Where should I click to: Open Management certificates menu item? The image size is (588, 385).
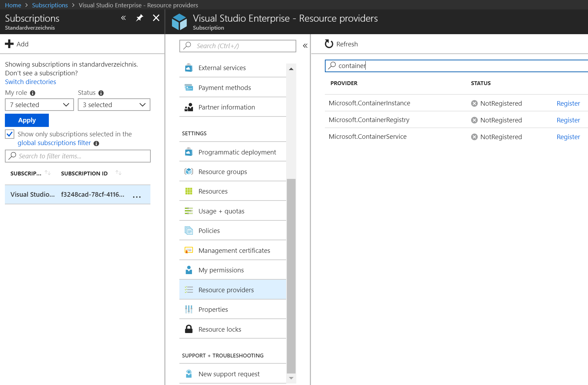point(233,250)
